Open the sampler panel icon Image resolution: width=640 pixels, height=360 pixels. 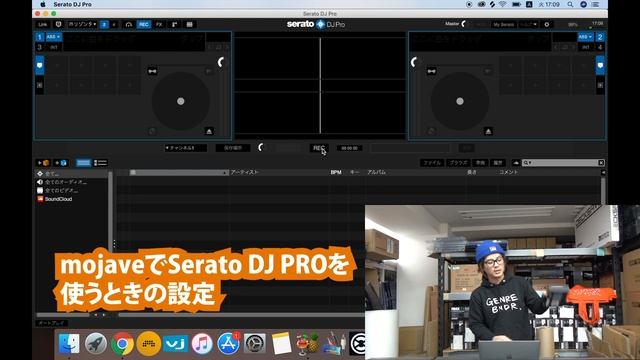click(174, 24)
